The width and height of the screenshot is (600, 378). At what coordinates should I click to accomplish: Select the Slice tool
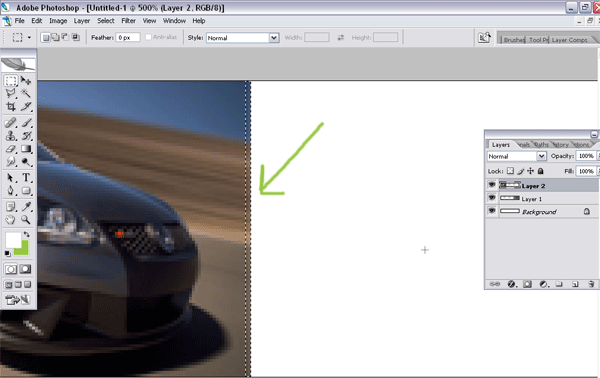click(x=26, y=106)
